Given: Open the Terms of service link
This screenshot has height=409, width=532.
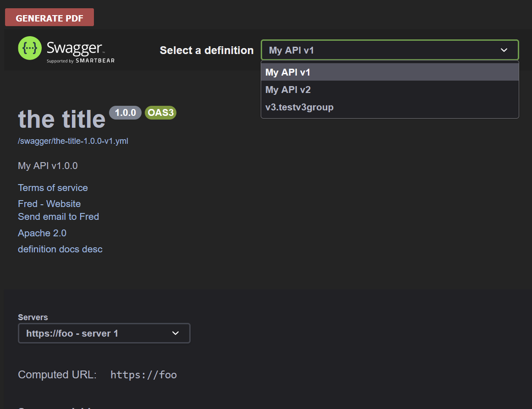Looking at the screenshot, I should (x=53, y=188).
